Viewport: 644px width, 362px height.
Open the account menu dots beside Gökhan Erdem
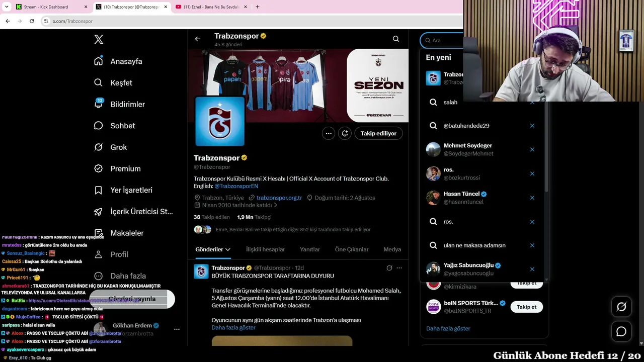pyautogui.click(x=177, y=329)
